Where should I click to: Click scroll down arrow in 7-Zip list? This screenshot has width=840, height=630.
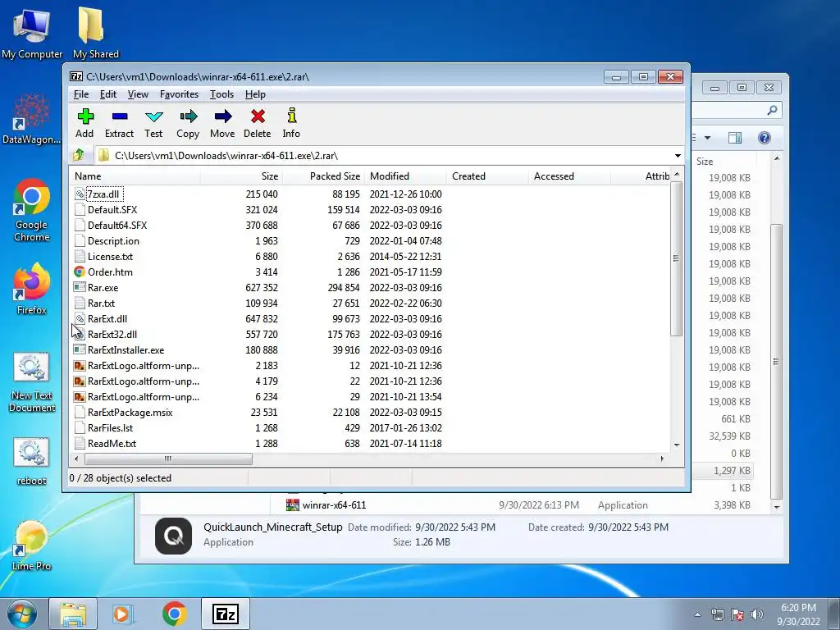coord(677,445)
